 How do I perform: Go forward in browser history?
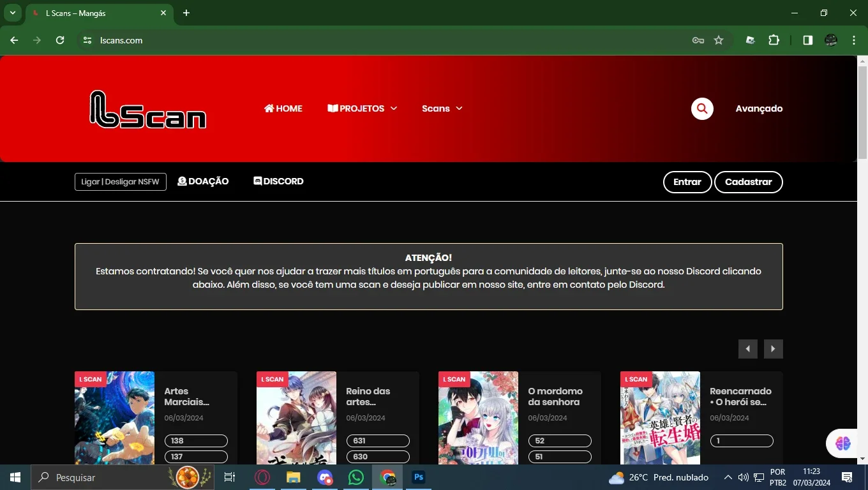coord(37,40)
